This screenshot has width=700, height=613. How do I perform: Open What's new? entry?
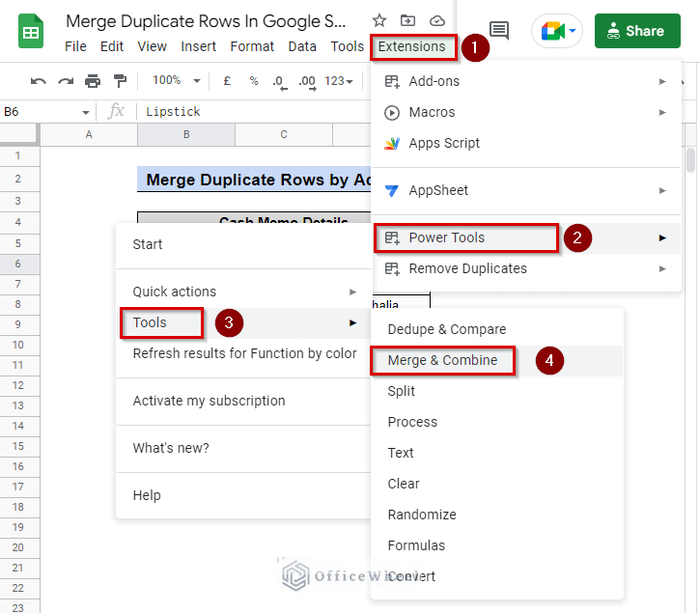click(x=243, y=448)
